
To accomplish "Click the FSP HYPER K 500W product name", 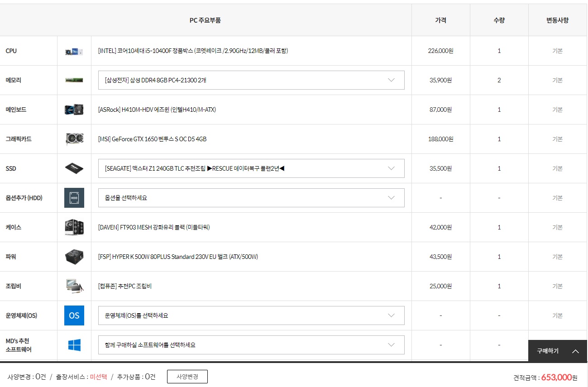I will point(178,257).
